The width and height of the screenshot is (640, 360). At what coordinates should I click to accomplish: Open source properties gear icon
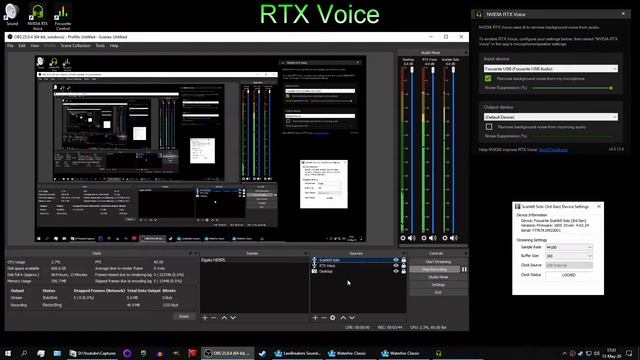[333, 318]
